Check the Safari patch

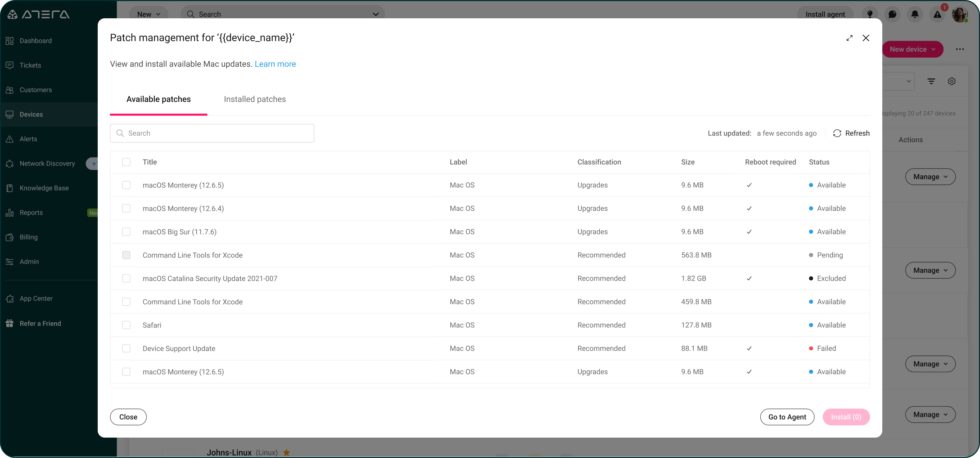click(x=126, y=325)
